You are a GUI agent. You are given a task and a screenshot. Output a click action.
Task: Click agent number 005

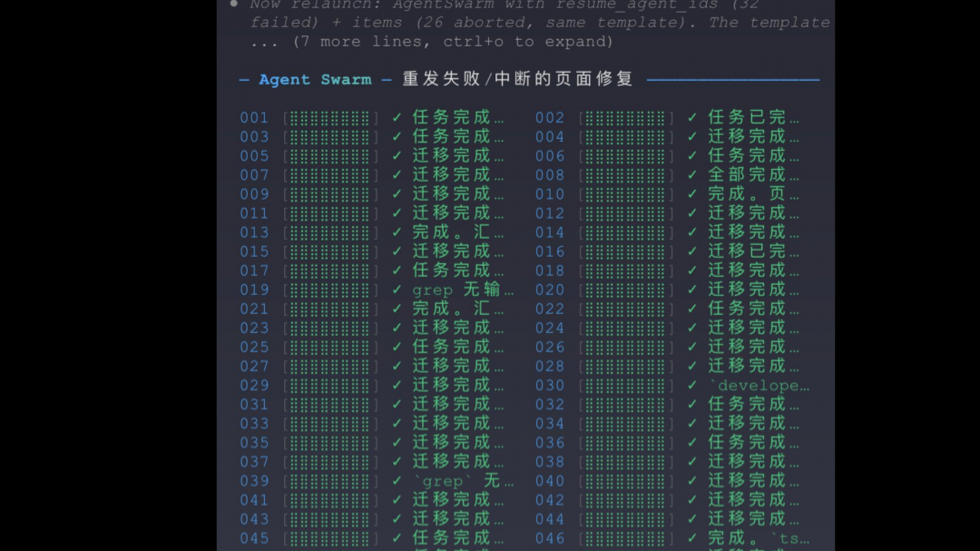[x=254, y=156]
